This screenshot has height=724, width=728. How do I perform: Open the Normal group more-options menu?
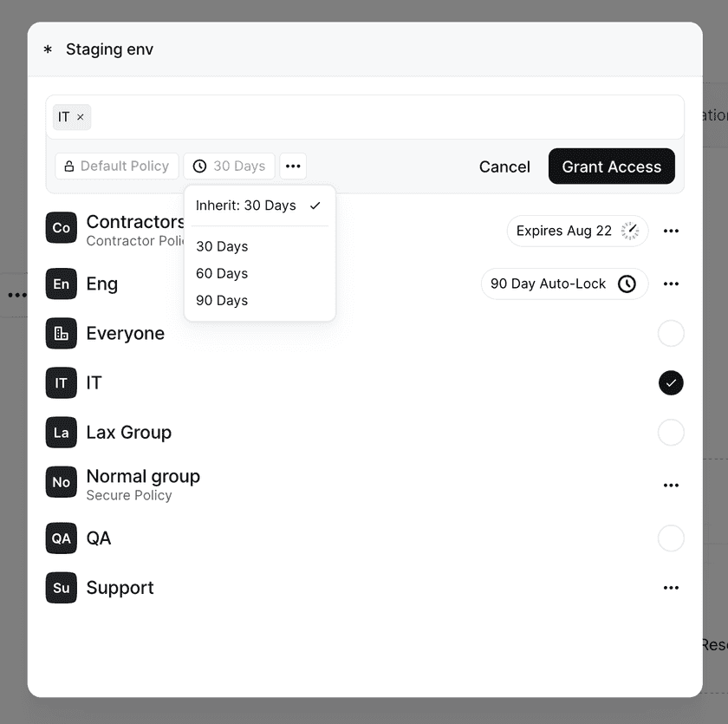coord(671,485)
